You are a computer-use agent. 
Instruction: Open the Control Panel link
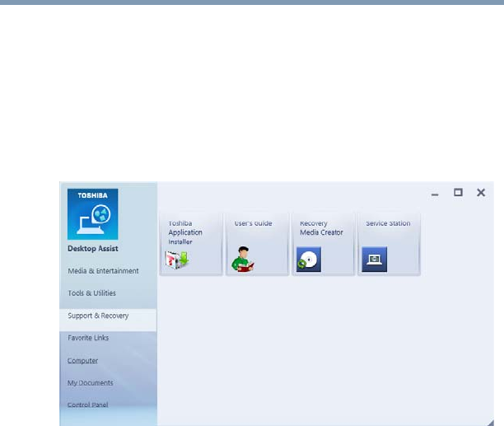point(87,405)
